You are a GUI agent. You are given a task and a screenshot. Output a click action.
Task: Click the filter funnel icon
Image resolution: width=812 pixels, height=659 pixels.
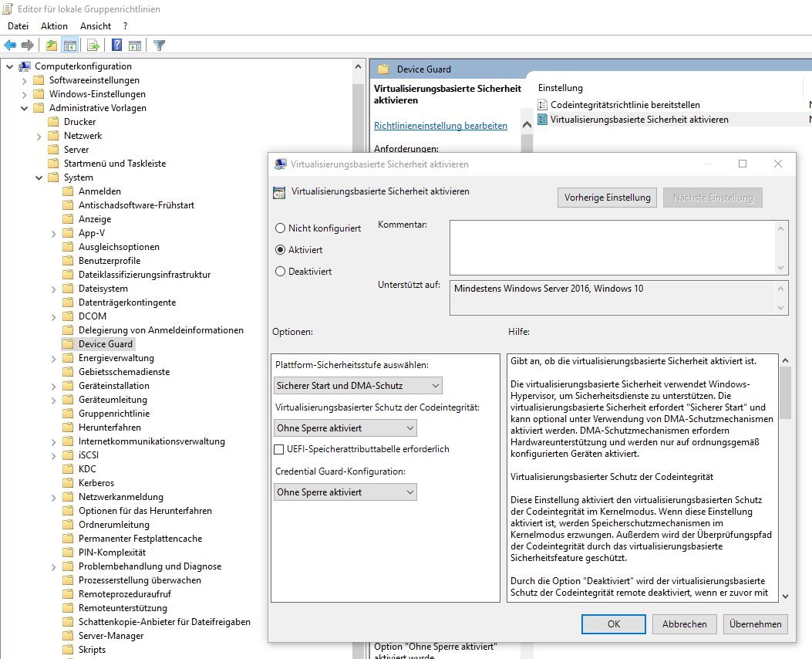tap(159, 45)
